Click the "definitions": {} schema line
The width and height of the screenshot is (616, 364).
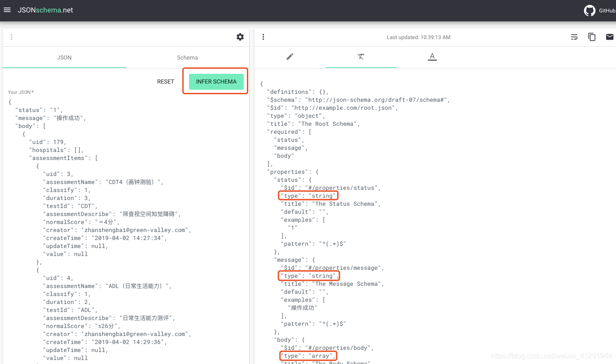tap(298, 92)
